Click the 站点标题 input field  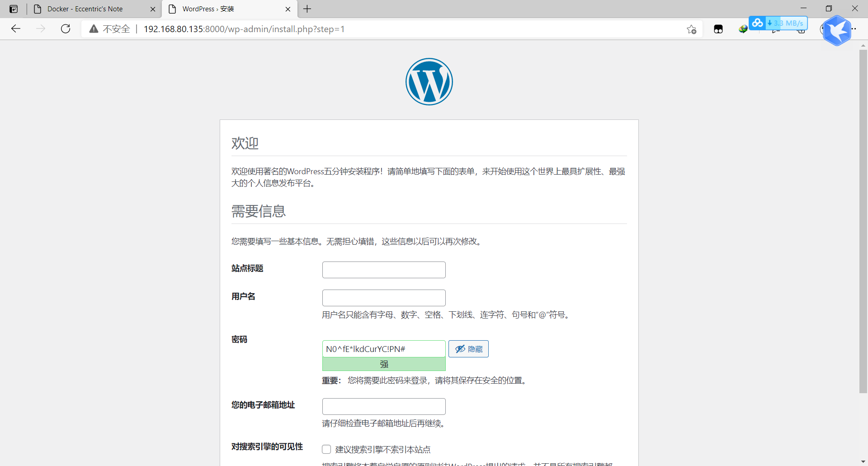(x=384, y=270)
